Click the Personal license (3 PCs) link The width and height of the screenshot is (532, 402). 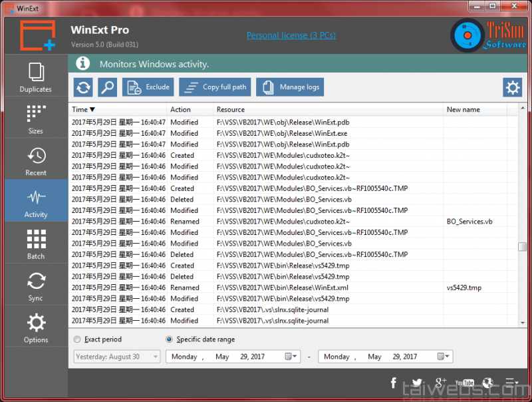click(293, 35)
